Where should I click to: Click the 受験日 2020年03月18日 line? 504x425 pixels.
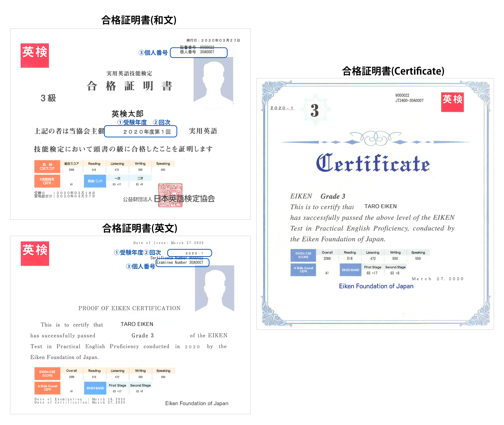coord(65,193)
